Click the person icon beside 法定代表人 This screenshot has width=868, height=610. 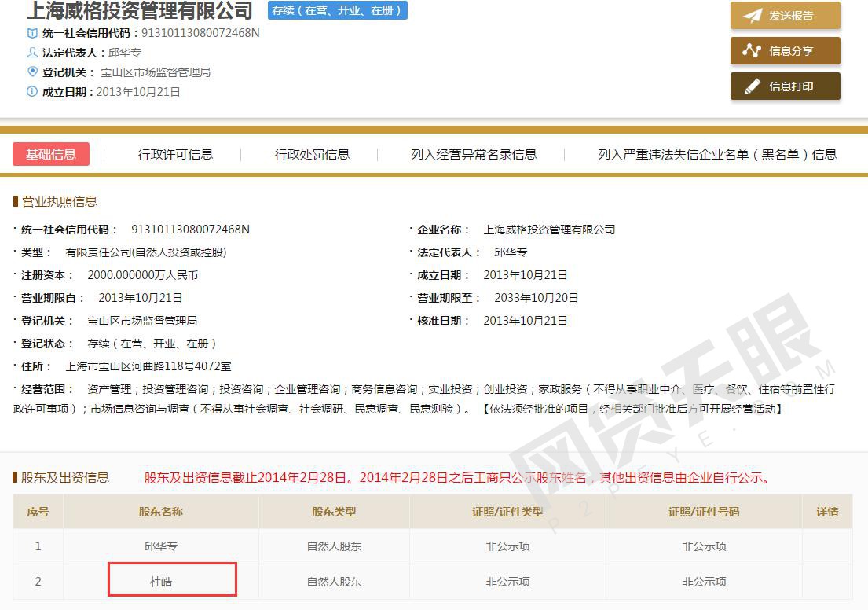tap(33, 53)
